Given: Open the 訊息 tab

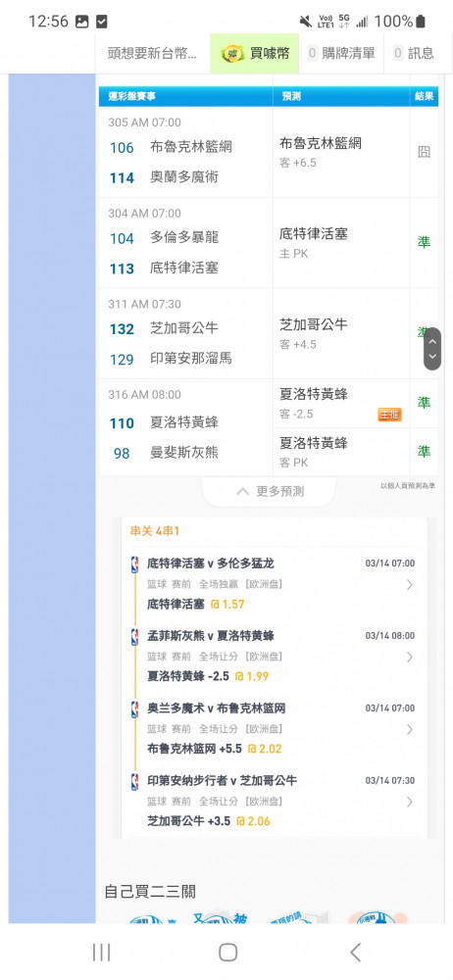Looking at the screenshot, I should [x=414, y=53].
